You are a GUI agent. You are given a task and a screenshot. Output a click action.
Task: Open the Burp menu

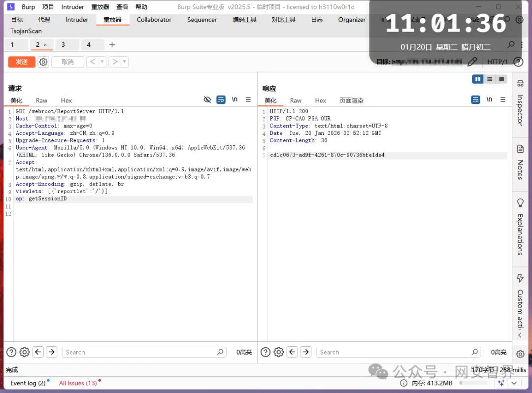[x=28, y=7]
